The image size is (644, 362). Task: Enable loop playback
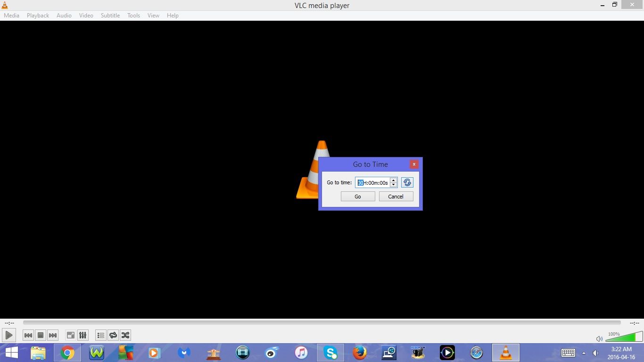click(113, 335)
